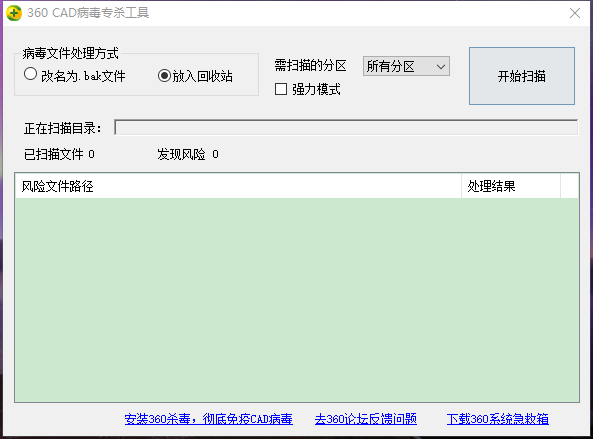Open the 所有分区 partition dropdown
Screen dimensions: 593x439
pos(406,67)
